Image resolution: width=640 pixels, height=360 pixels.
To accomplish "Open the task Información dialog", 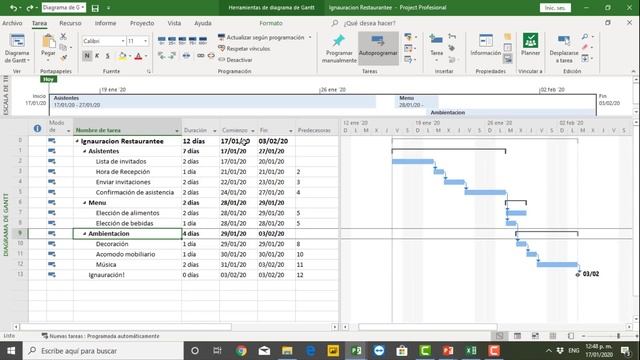I will click(485, 45).
